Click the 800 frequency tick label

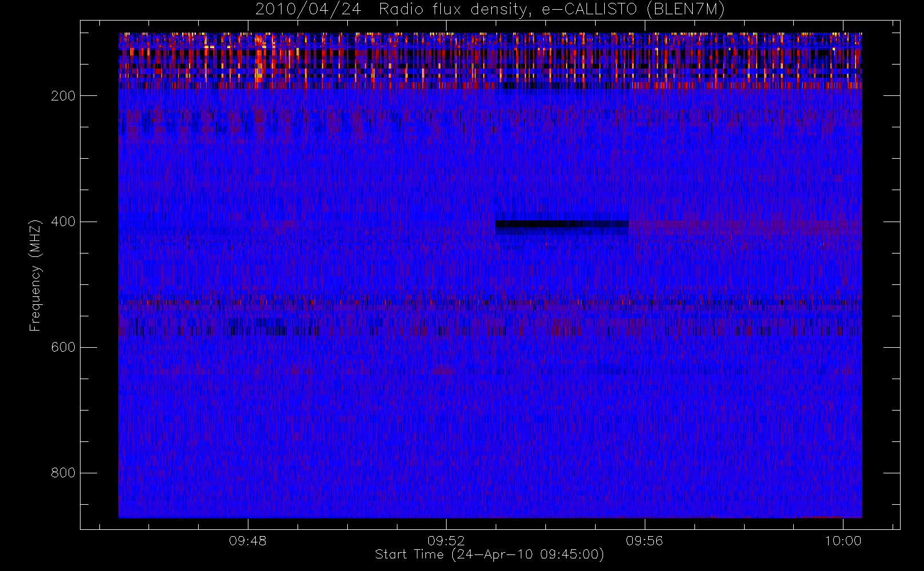coord(63,473)
